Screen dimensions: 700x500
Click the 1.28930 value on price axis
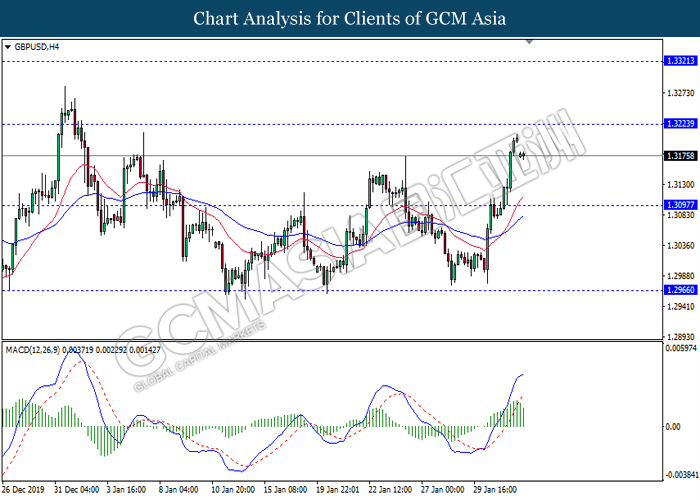pyautogui.click(x=680, y=337)
